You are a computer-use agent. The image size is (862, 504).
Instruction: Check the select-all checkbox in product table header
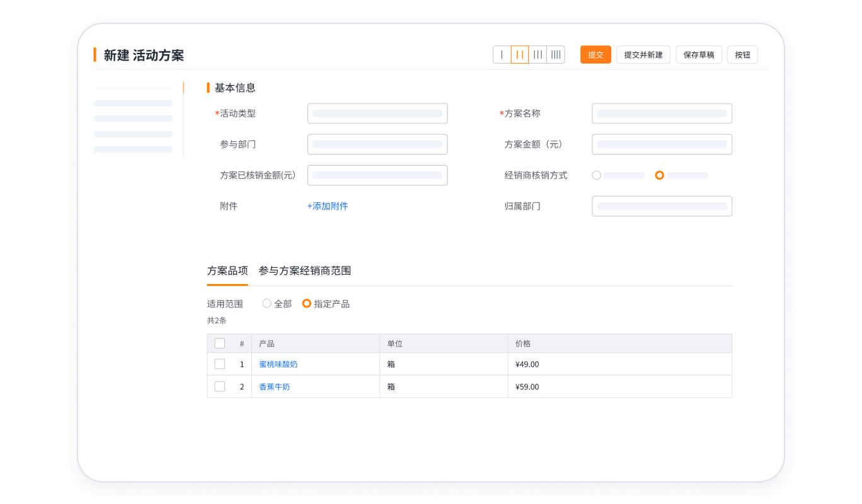[219, 343]
